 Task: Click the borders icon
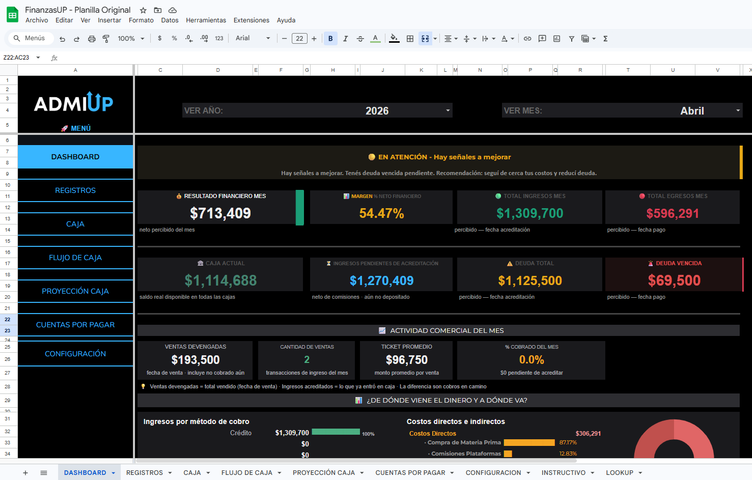tap(410, 38)
